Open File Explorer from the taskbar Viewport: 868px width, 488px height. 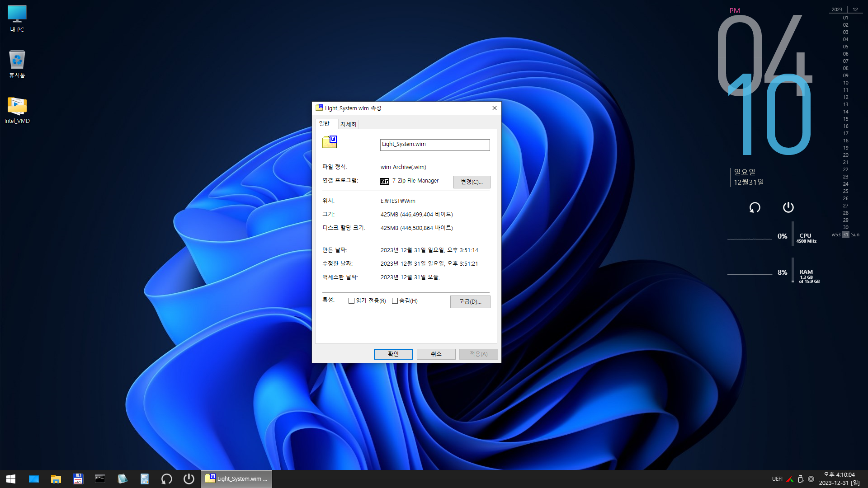56,479
